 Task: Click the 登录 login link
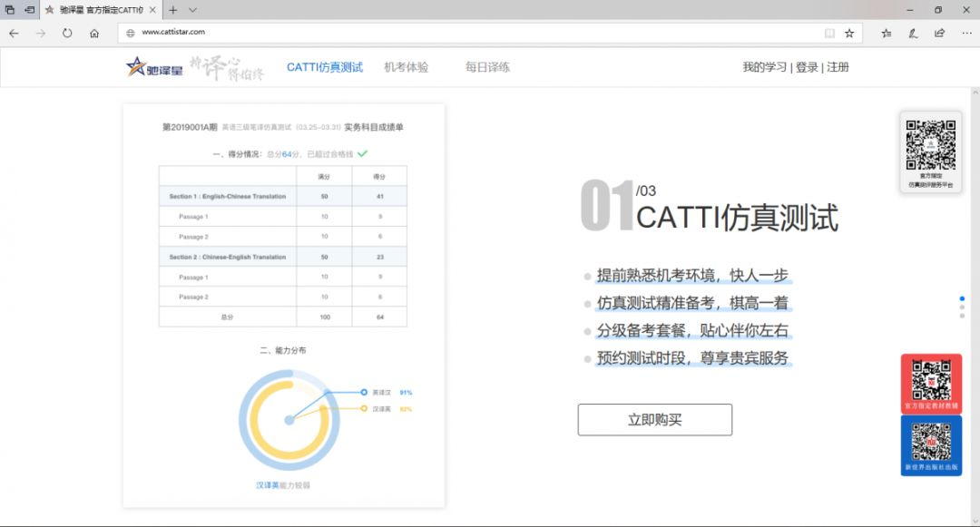(807, 67)
